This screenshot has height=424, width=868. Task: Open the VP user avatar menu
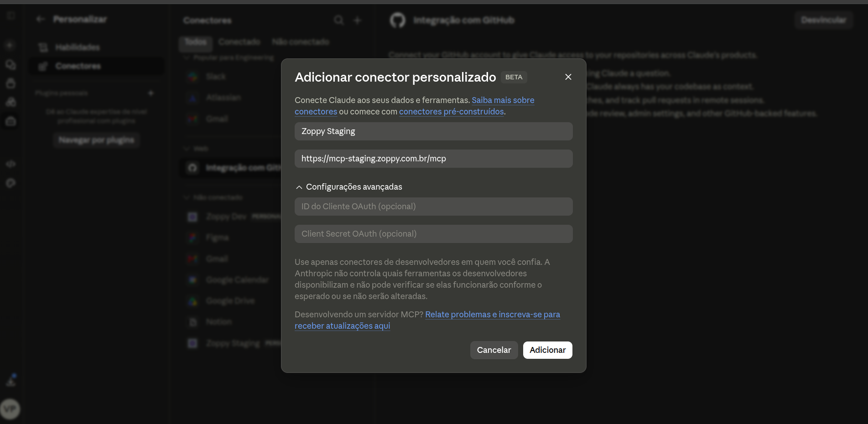tap(10, 409)
